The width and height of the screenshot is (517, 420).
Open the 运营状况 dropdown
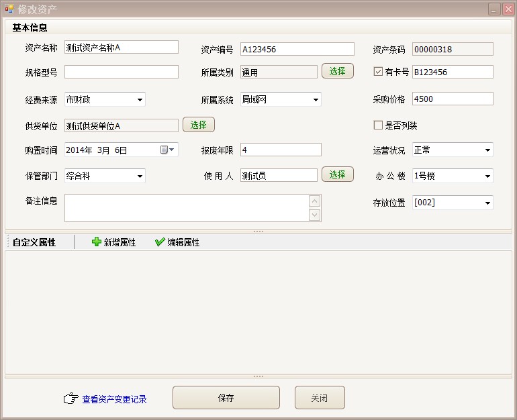pos(487,150)
